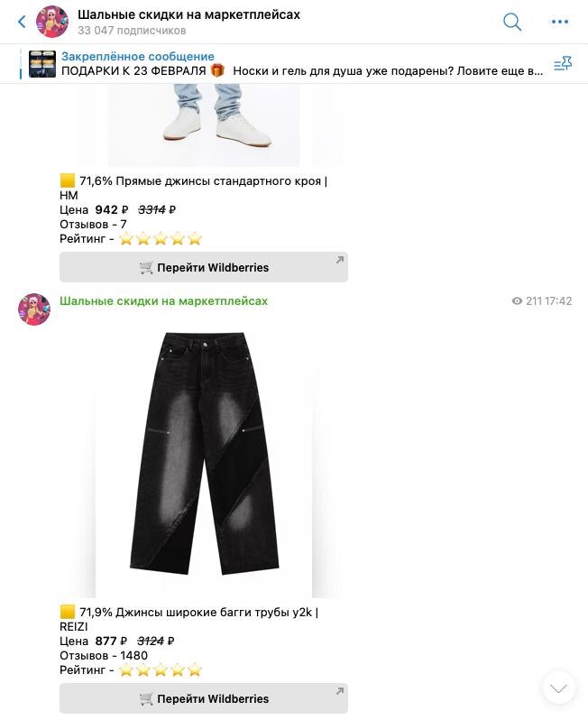Open the black baggy jeans photo
Image resolution: width=588 pixels, height=720 pixels.
204,464
